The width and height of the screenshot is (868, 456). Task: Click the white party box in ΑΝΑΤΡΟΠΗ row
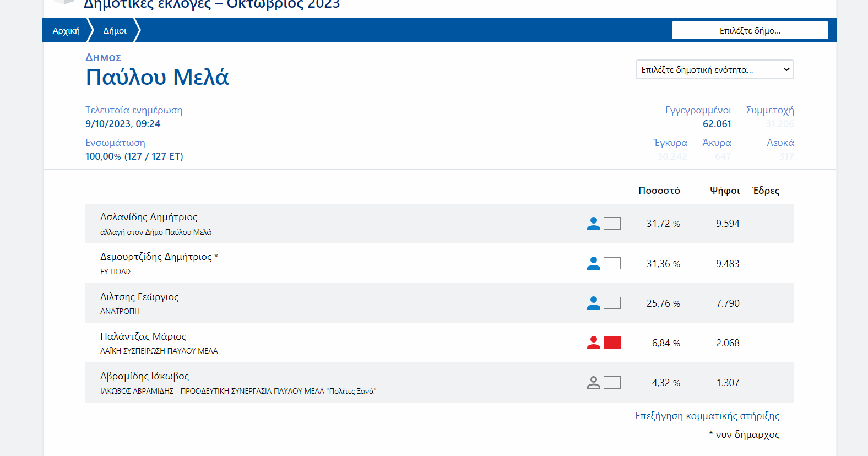tap(612, 303)
